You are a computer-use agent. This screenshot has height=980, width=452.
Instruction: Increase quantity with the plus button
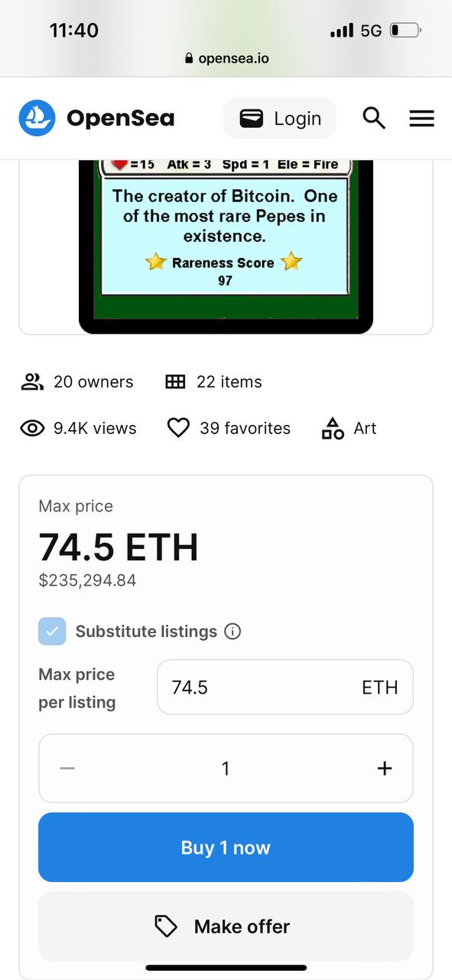(x=385, y=768)
